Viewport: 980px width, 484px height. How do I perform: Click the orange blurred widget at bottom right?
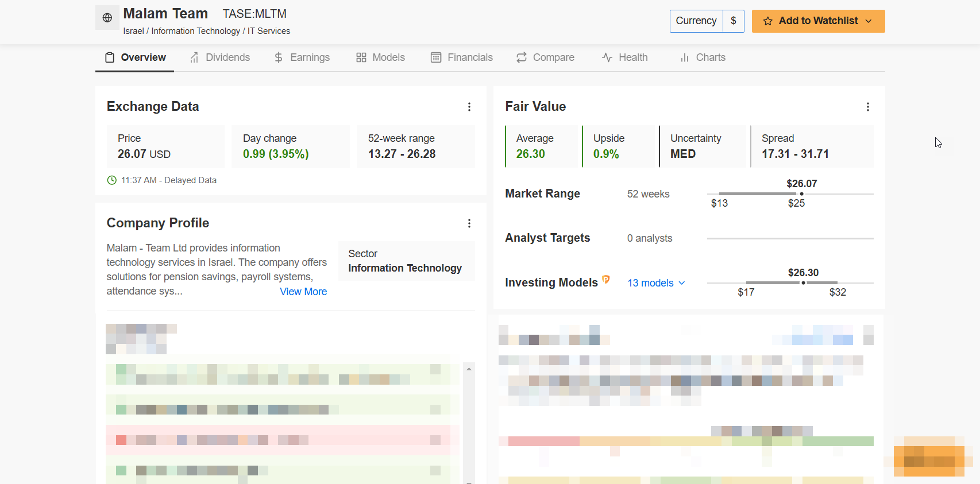928,456
